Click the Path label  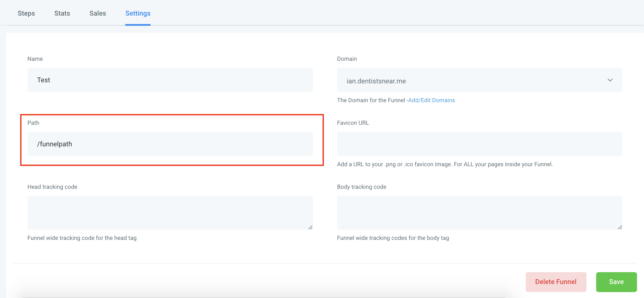click(33, 123)
